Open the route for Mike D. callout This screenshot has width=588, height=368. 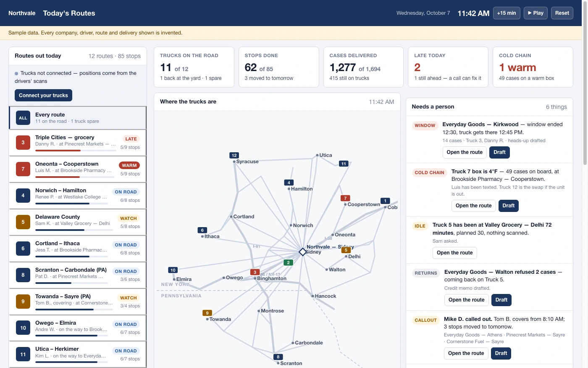pyautogui.click(x=466, y=353)
